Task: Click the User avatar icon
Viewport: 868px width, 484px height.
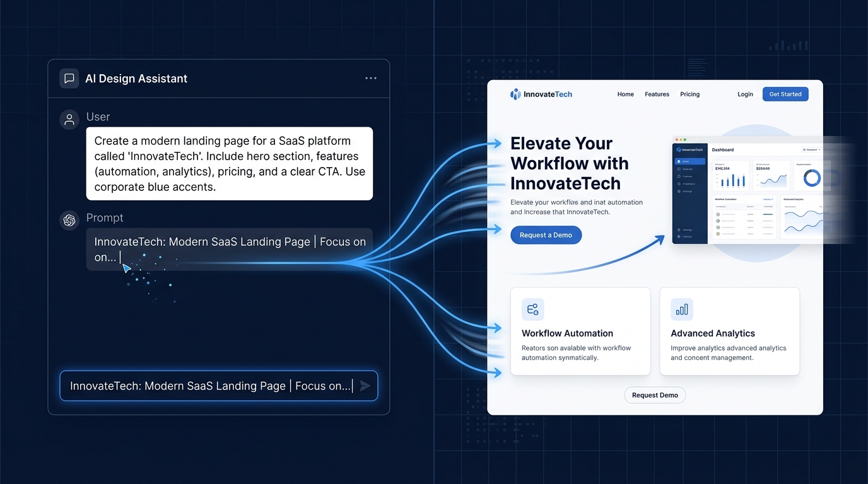Action: pyautogui.click(x=69, y=119)
